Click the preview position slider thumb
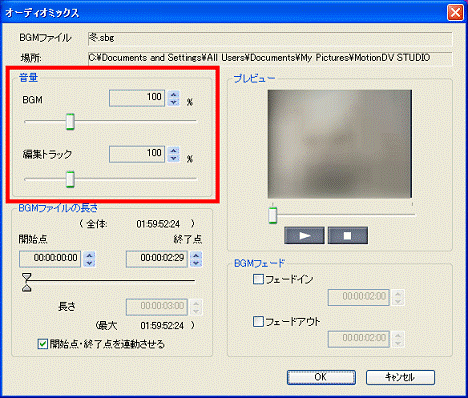Image resolution: width=468 pixels, height=398 pixels. (273, 215)
